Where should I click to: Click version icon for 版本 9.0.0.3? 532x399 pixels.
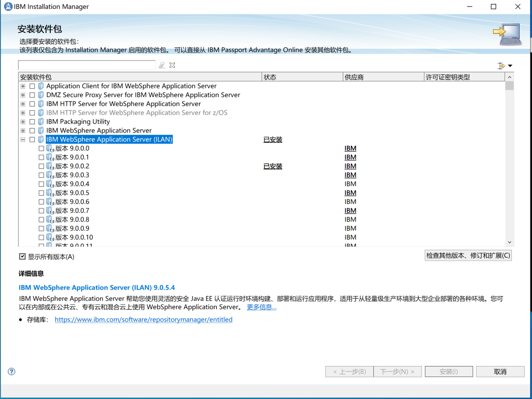click(50, 175)
